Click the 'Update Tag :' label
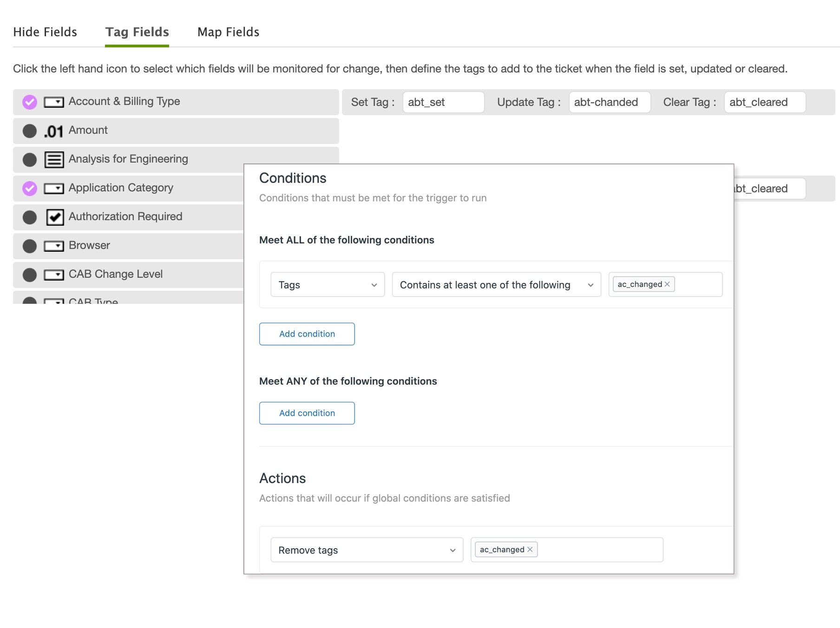The width and height of the screenshot is (840, 628). pos(529,102)
